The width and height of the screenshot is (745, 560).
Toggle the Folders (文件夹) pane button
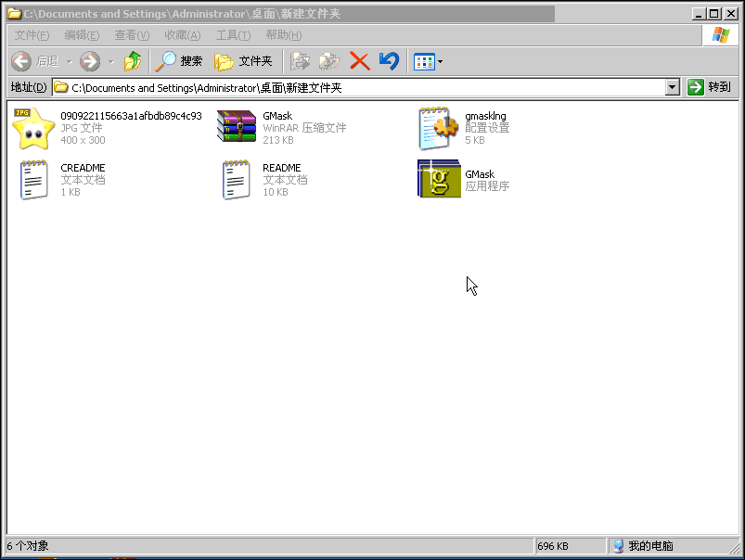(244, 61)
